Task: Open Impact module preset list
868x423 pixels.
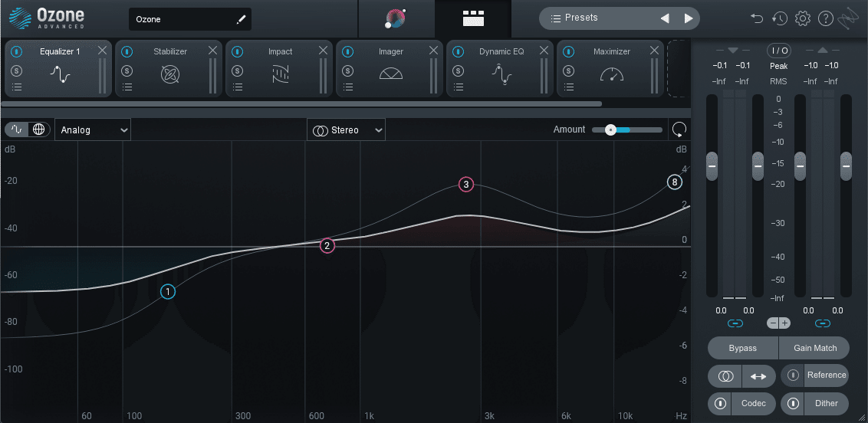Action: point(238,87)
